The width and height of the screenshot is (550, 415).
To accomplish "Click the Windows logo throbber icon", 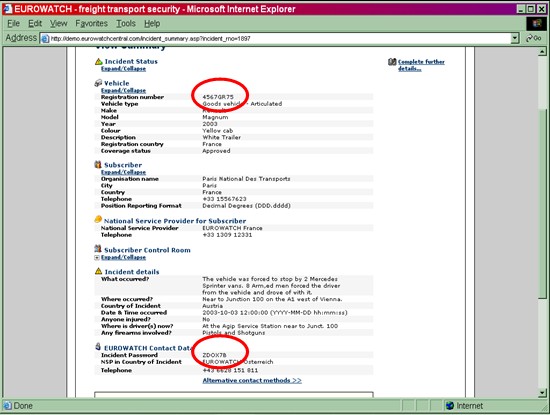I will click(x=536, y=24).
